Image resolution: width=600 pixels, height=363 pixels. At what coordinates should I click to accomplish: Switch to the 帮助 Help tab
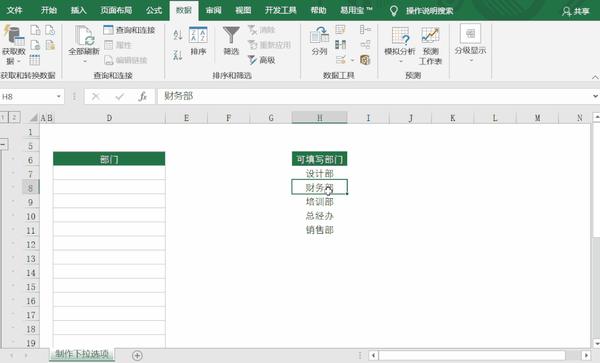pyautogui.click(x=318, y=10)
